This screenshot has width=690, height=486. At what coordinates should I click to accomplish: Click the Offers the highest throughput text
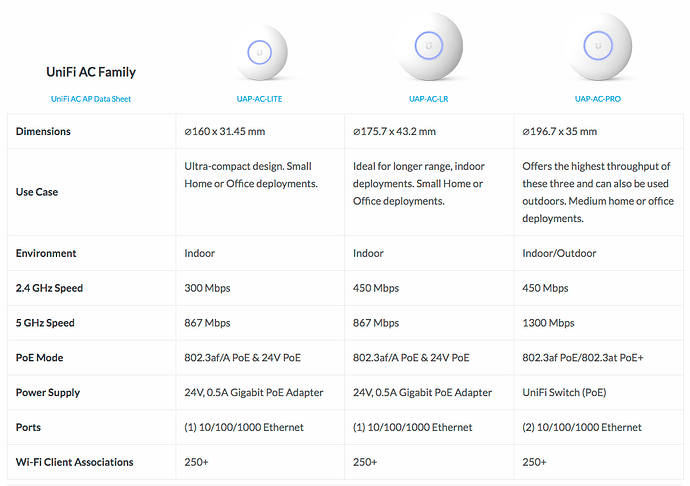click(x=598, y=192)
